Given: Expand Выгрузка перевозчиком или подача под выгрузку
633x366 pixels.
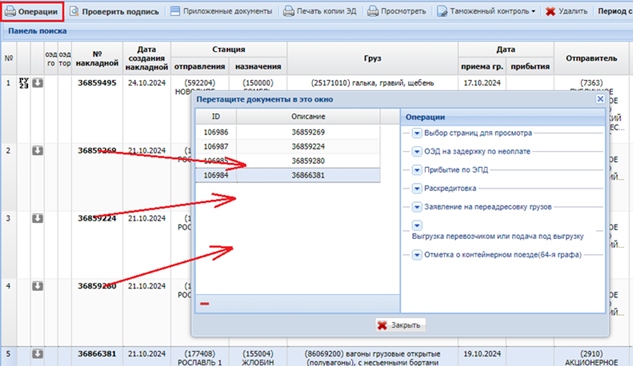Looking at the screenshot, I should (417, 225).
